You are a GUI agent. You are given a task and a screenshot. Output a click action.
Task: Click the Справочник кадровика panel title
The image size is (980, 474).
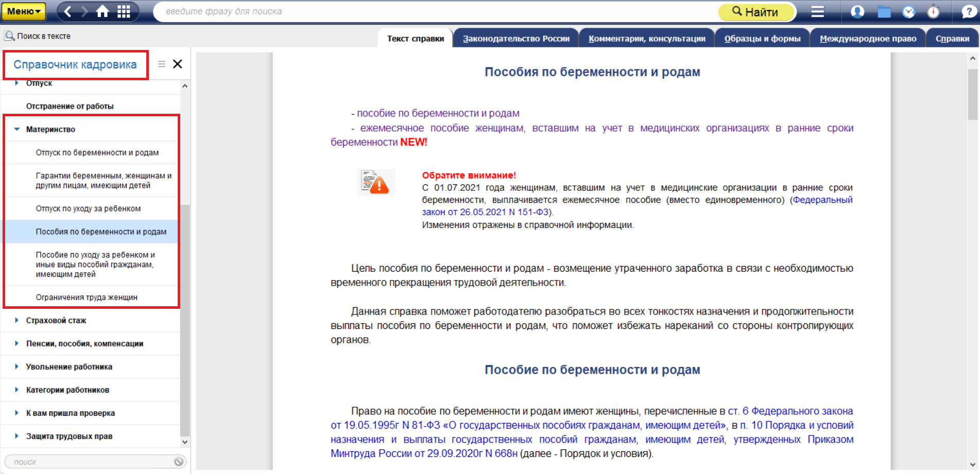[75, 64]
